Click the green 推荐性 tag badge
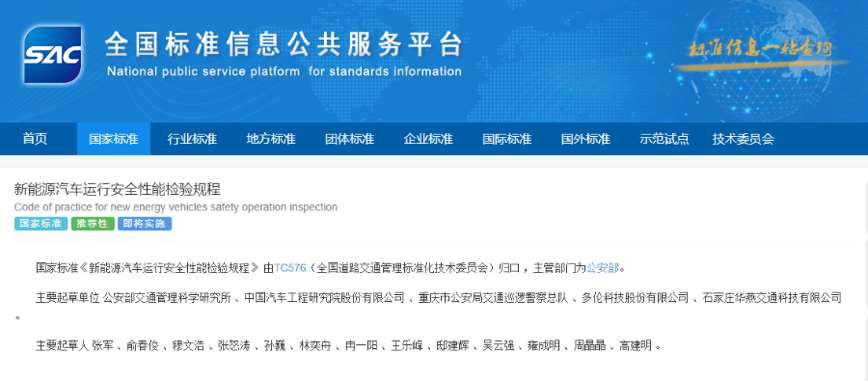Viewport: 868px width, 381px height. [93, 224]
